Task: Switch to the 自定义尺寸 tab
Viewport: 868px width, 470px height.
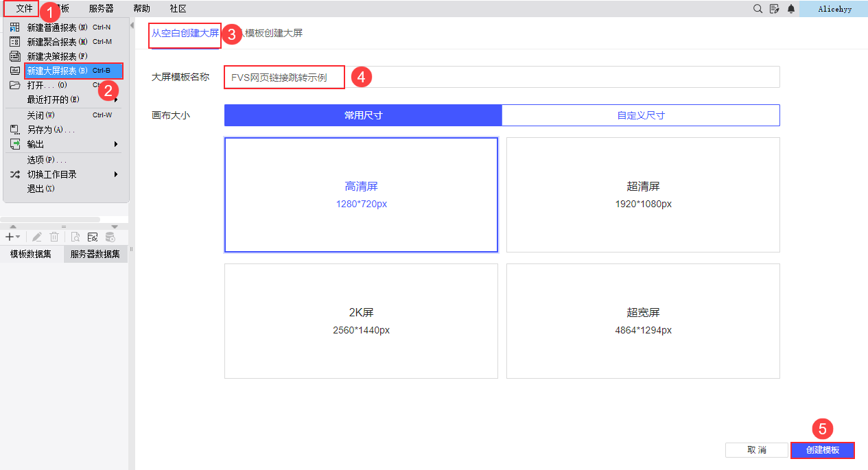Action: pyautogui.click(x=641, y=115)
